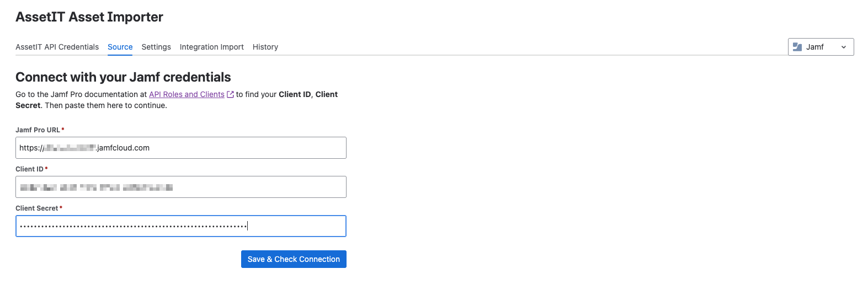
Task: Click the Jamf logo icon in source selector
Action: [x=797, y=47]
